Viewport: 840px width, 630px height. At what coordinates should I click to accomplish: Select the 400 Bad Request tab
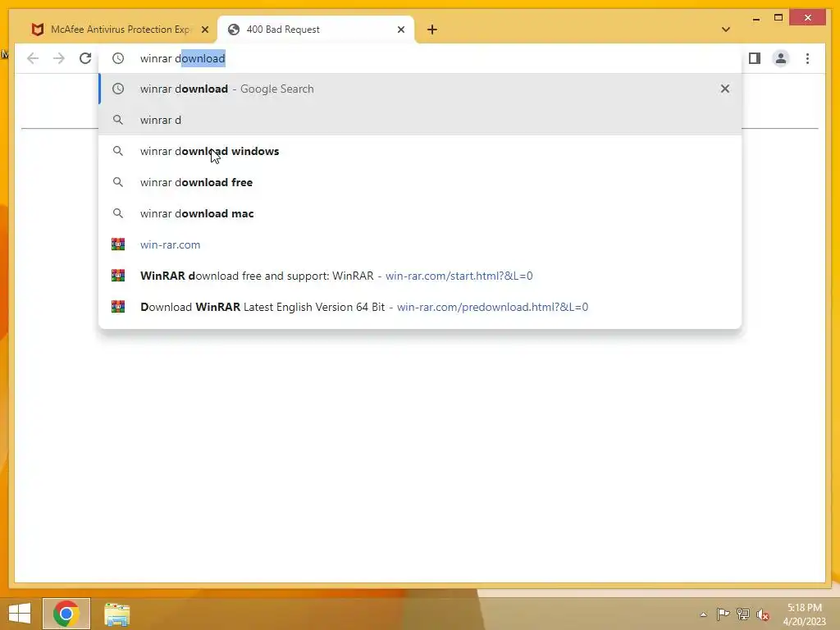coord(316,30)
